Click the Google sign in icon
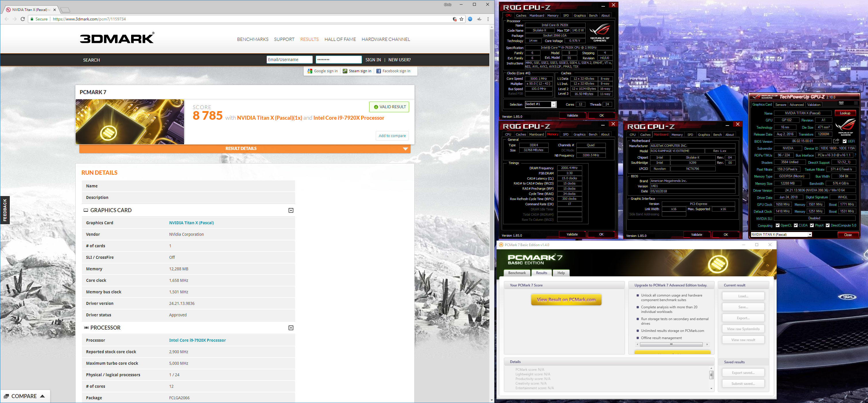The image size is (868, 403). (x=310, y=71)
